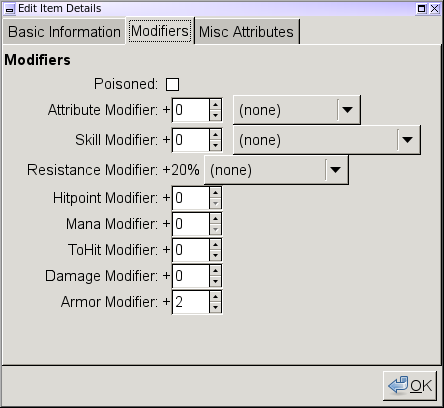Open the window menu icon in title bar
444x408 pixels.
(x=9, y=9)
